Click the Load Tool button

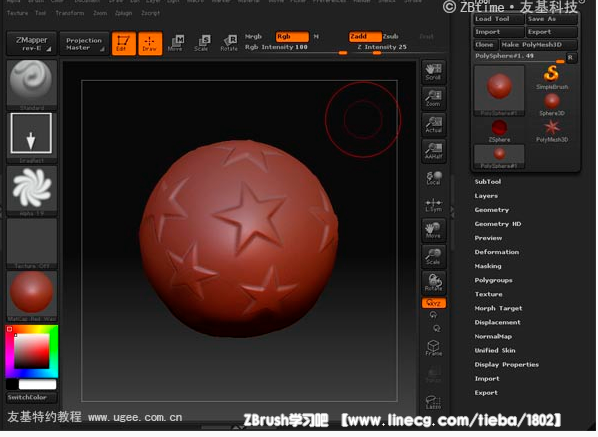point(499,19)
